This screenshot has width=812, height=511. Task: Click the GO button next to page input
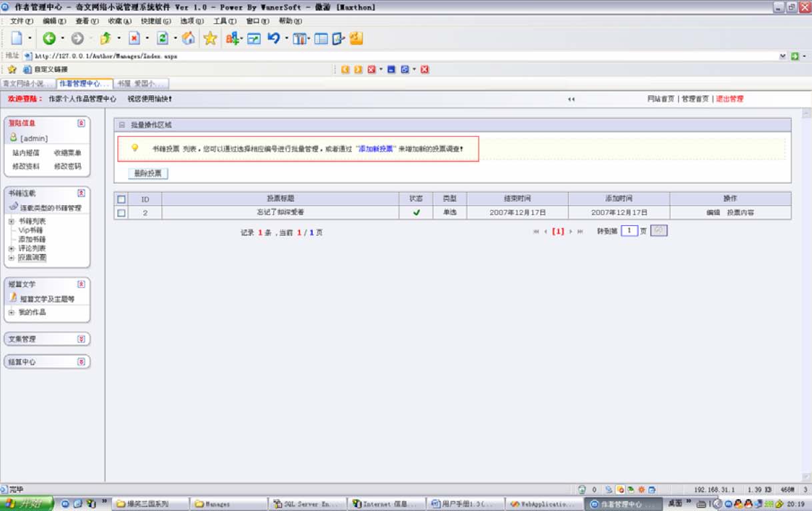tap(659, 231)
